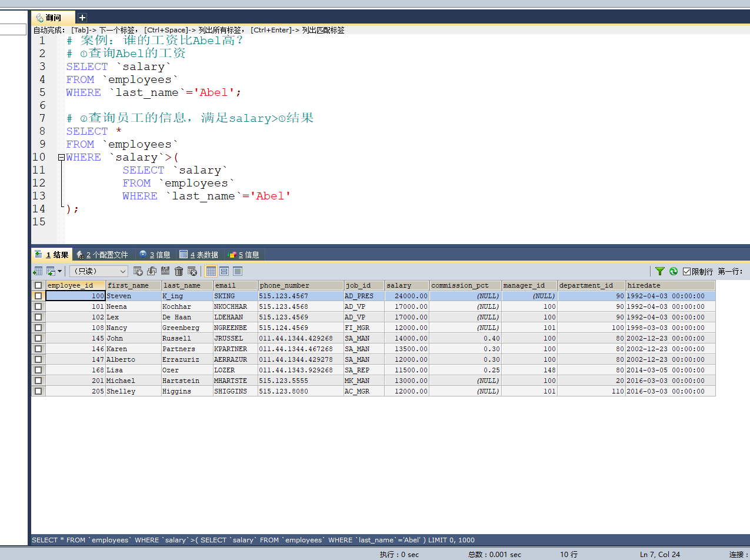
Task: Open the 3 信息 tab
Action: coord(155,255)
